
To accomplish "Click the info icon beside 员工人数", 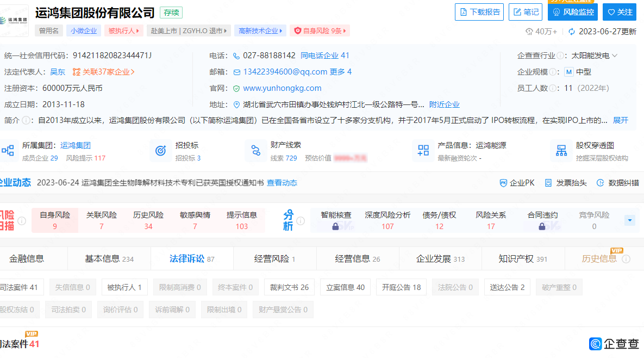I will point(553,88).
